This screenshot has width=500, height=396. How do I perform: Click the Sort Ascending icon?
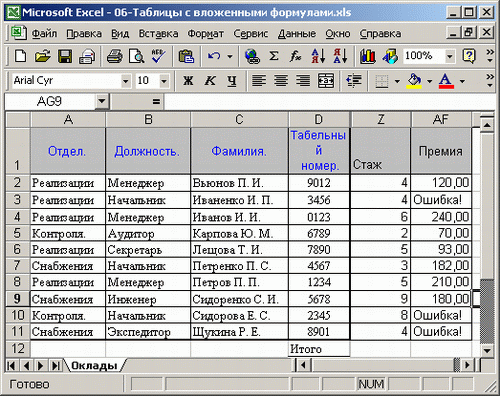318,56
